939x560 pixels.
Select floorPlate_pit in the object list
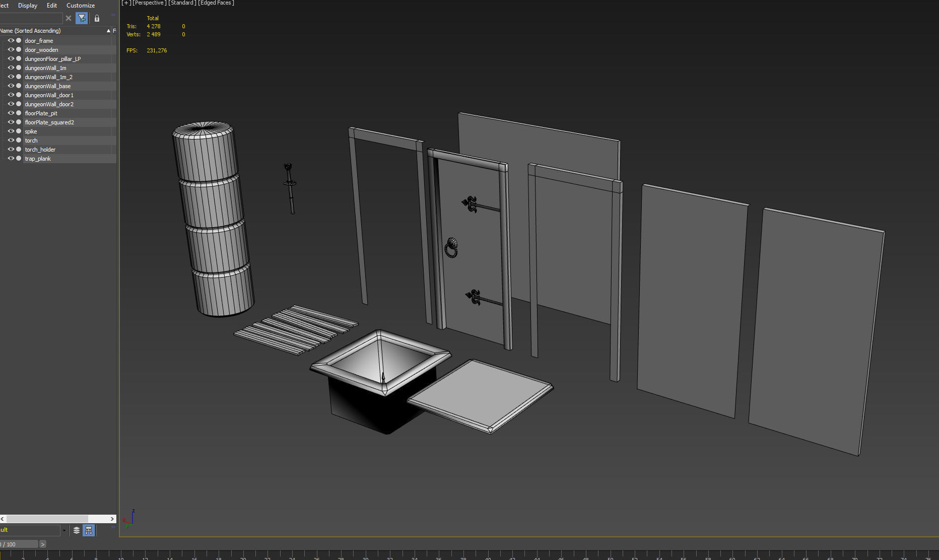click(41, 113)
